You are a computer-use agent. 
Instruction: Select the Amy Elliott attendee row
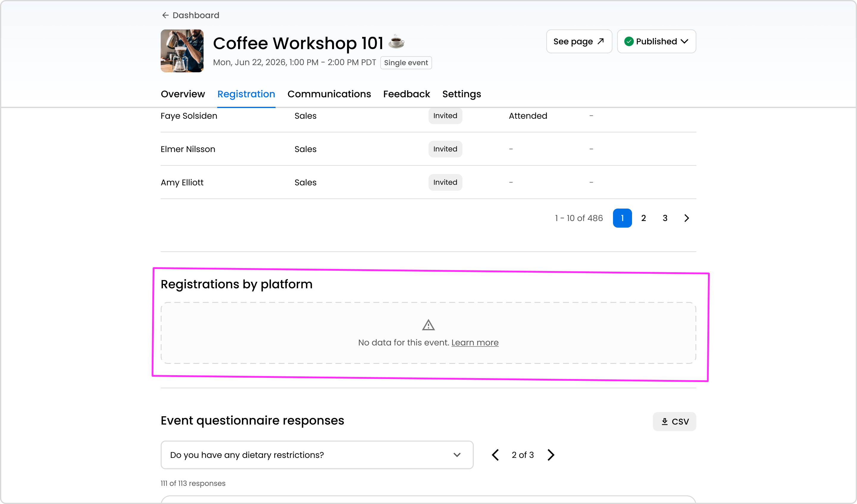[x=182, y=182]
